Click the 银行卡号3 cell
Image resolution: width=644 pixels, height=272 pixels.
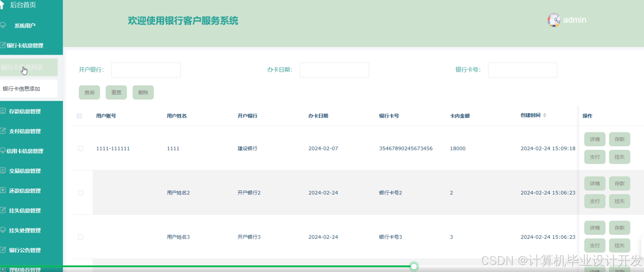[391, 237]
